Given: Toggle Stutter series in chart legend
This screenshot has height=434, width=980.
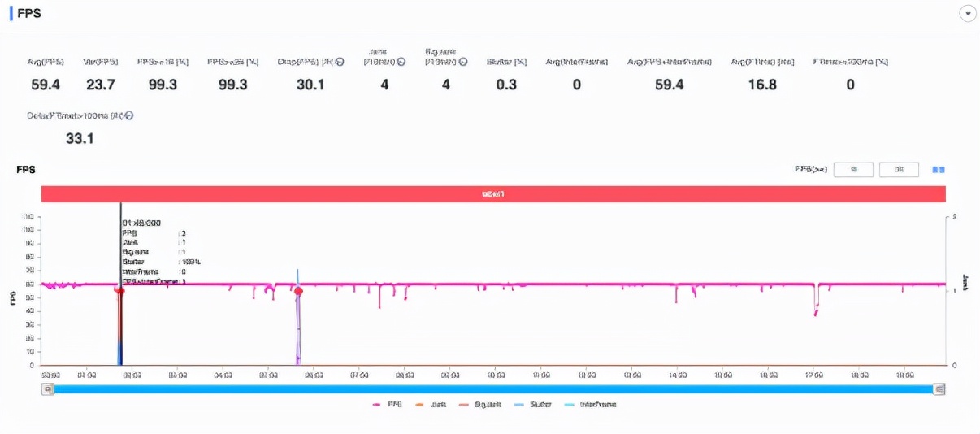Looking at the screenshot, I should (532, 404).
